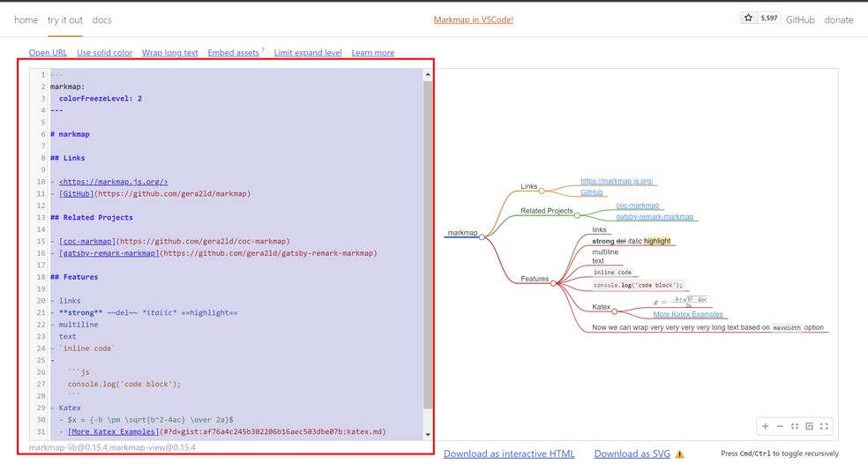Zoom in the mind map with plus icon
This screenshot has height=472, width=868.
pos(765,426)
